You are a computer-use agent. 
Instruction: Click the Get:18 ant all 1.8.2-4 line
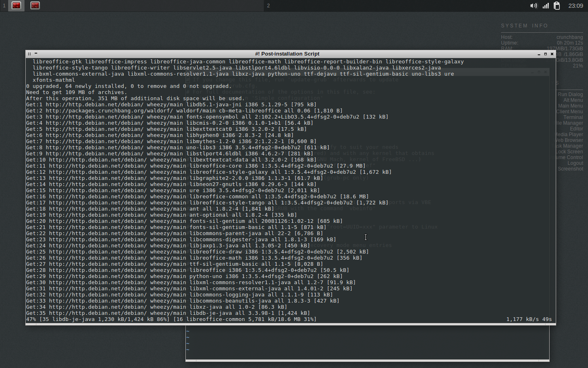[150, 209]
